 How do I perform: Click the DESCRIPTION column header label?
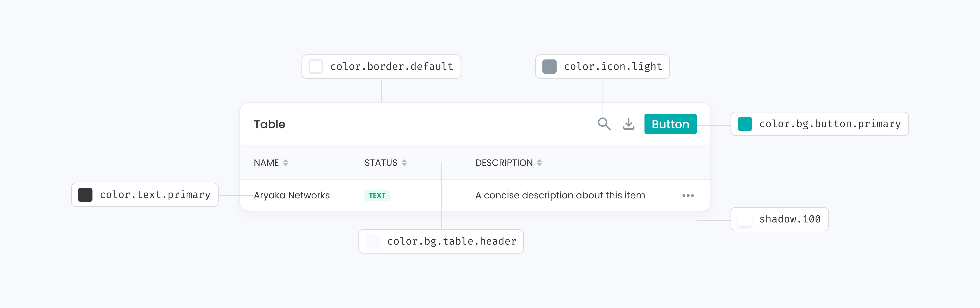(504, 163)
